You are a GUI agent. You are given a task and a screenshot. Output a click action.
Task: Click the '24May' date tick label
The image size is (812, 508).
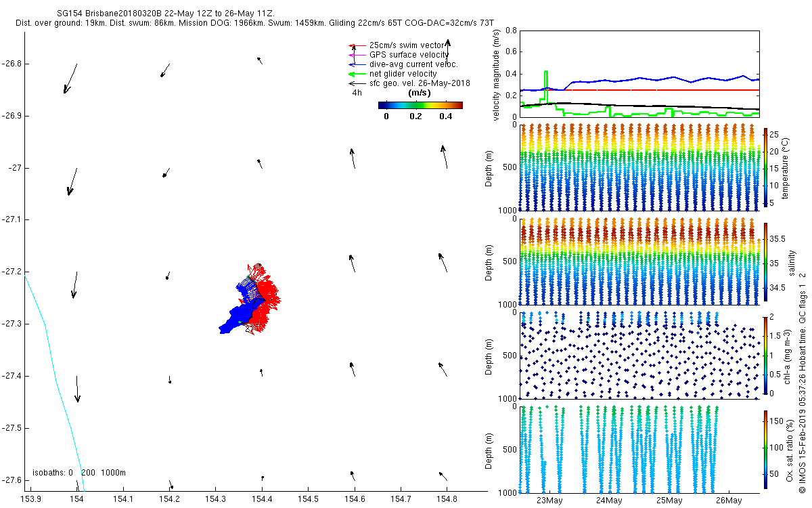point(609,501)
